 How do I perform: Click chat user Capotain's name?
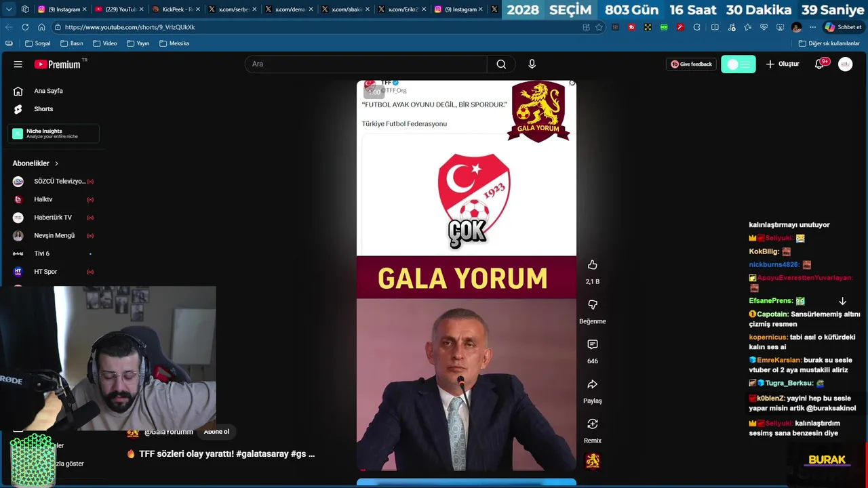click(x=772, y=314)
